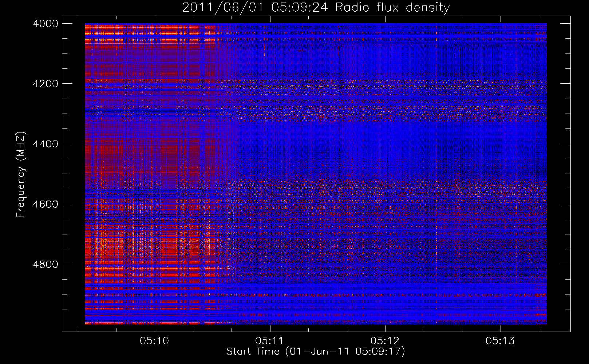This screenshot has height=364, width=589.
Task: Click the '4000' frequency tick label
Action: point(46,24)
